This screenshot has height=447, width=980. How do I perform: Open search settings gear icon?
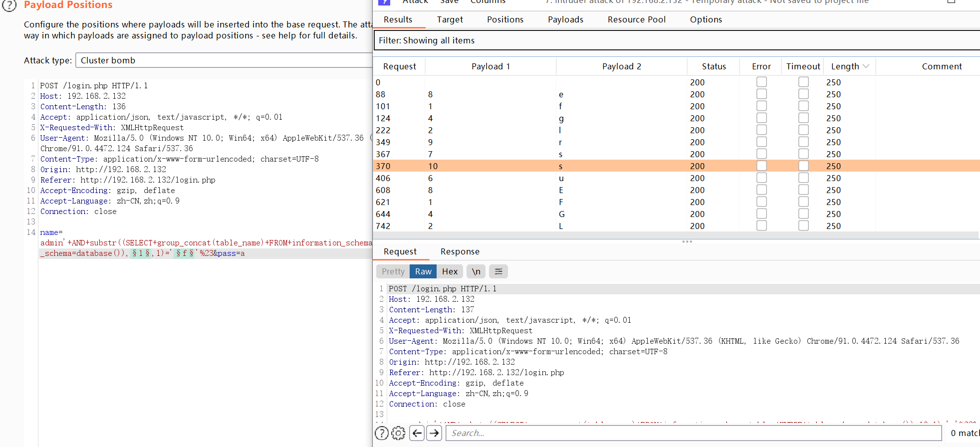click(x=398, y=433)
